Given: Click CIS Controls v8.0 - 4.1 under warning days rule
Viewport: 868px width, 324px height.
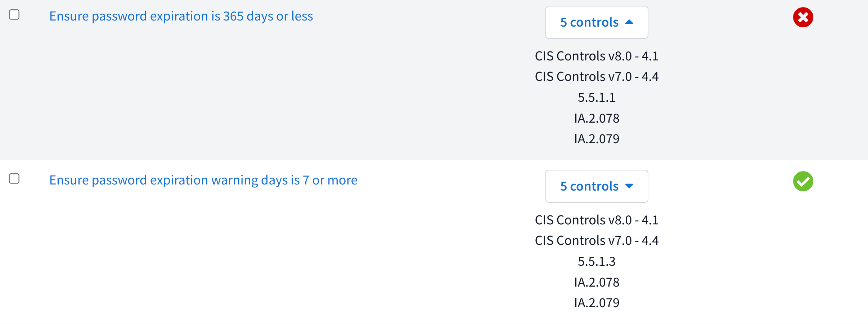Looking at the screenshot, I should click(x=597, y=220).
